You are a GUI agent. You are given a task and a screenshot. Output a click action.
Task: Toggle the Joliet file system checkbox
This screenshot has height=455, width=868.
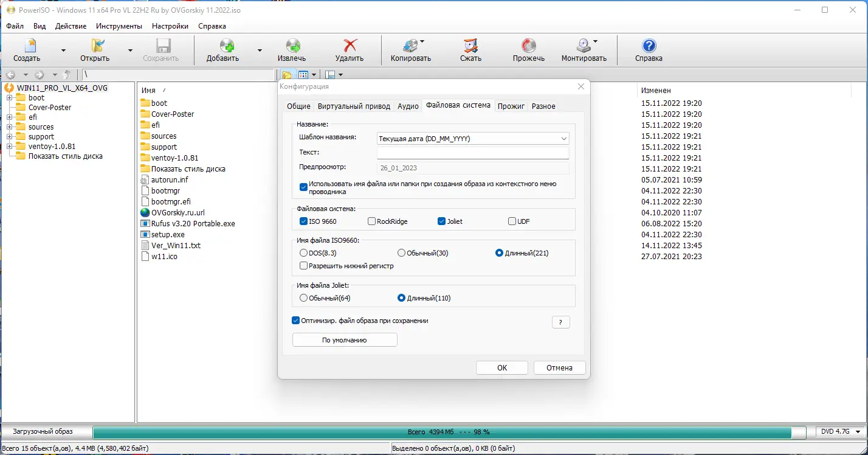(x=441, y=221)
